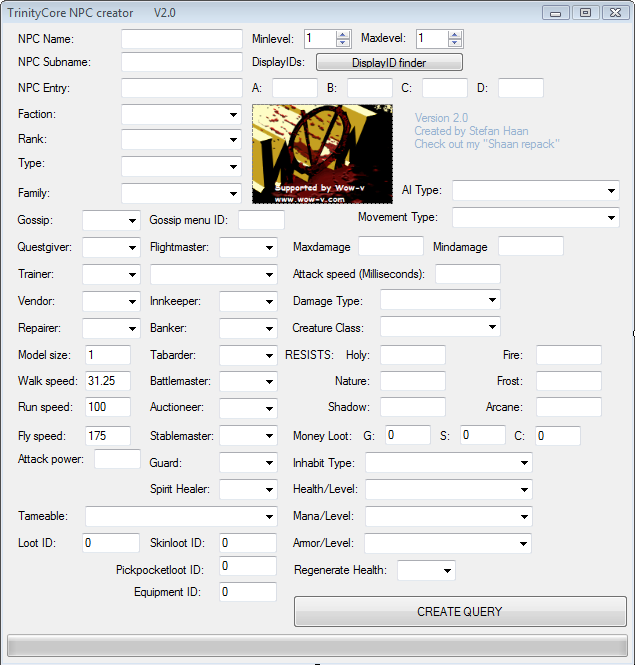Screen dimensions: 636x665
Task: Open the Health/Level dropdown
Action: point(449,490)
